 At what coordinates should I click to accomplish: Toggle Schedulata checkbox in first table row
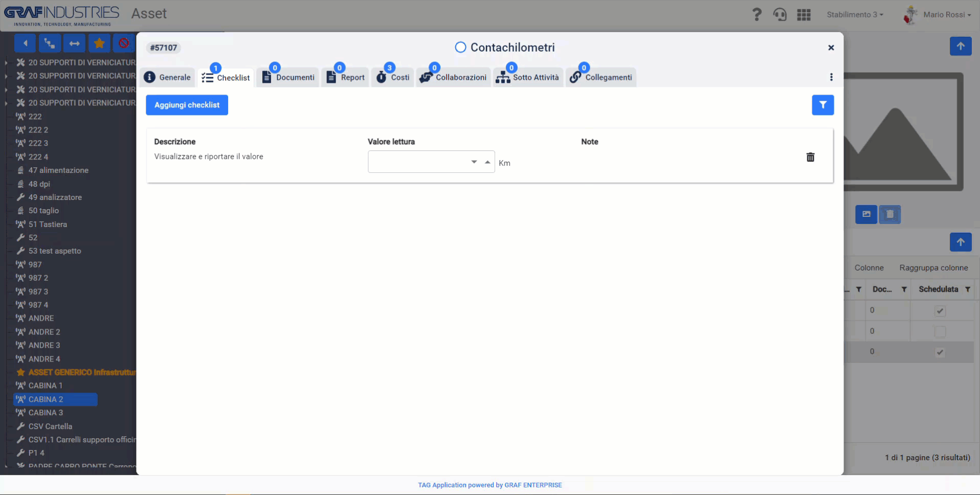[x=940, y=311]
